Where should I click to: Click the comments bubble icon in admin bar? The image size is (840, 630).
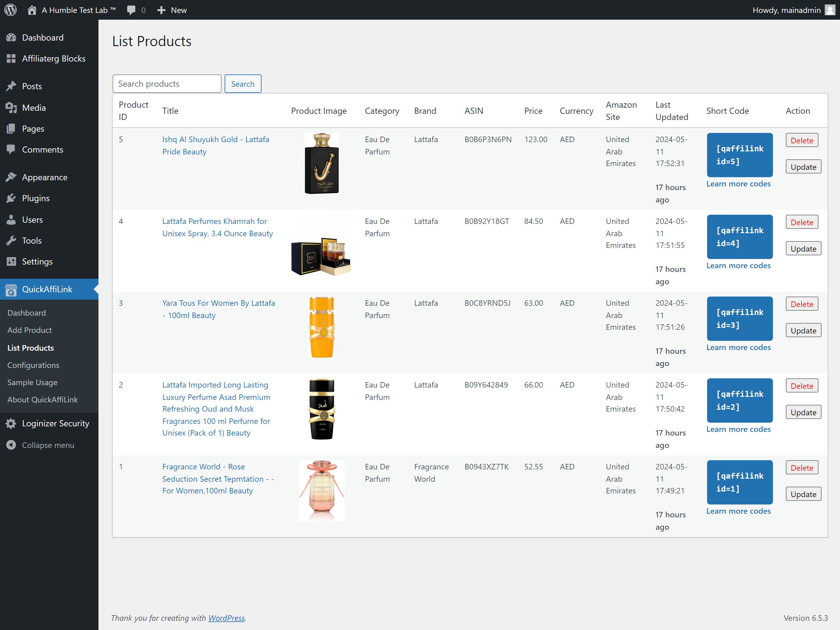tap(131, 10)
